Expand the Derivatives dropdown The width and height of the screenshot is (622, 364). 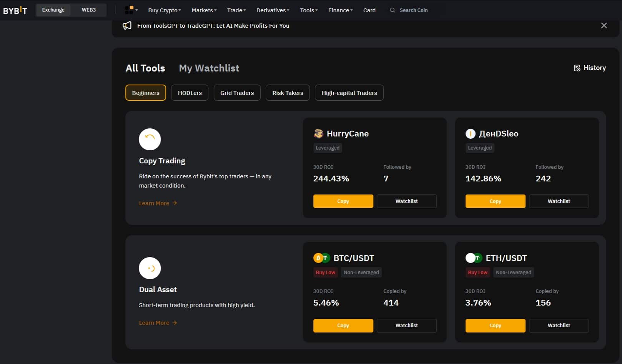pos(273,10)
